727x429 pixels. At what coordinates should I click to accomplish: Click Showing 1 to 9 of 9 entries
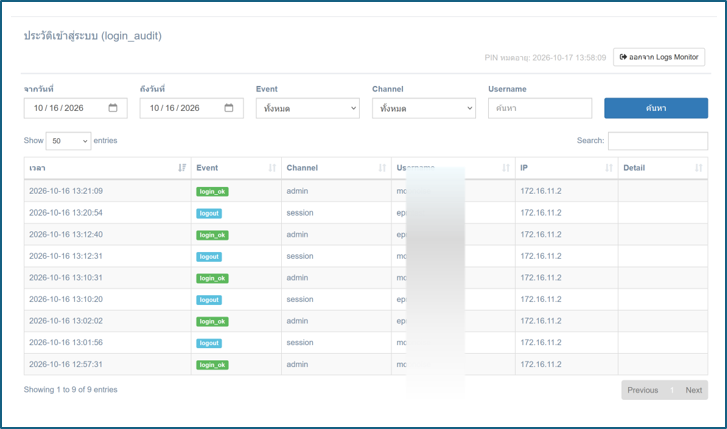point(70,390)
